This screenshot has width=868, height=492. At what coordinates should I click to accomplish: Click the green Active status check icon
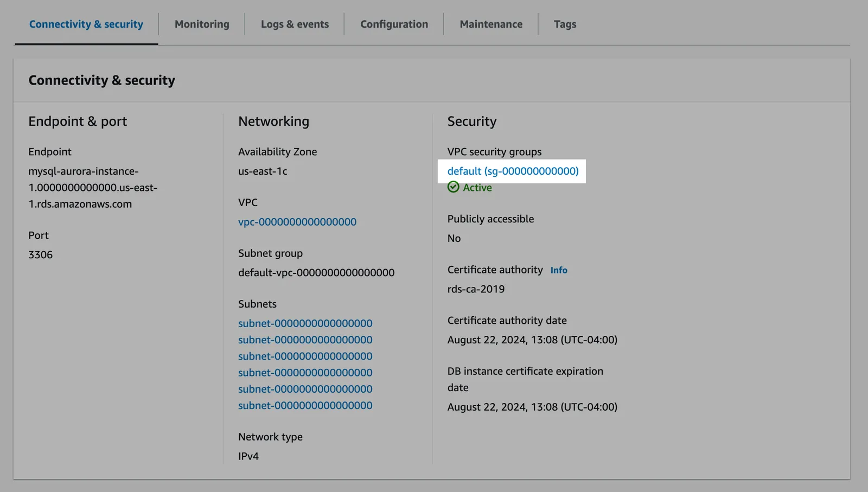pyautogui.click(x=453, y=187)
